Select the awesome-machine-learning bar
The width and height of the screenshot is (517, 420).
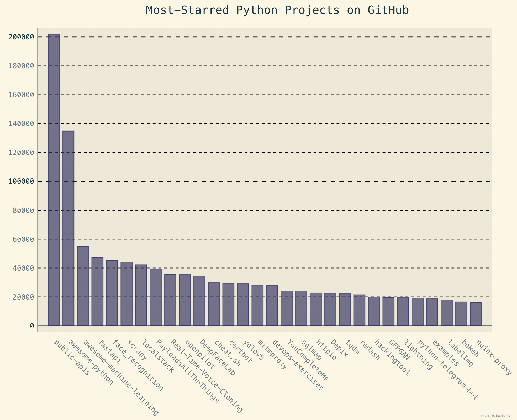tap(83, 286)
